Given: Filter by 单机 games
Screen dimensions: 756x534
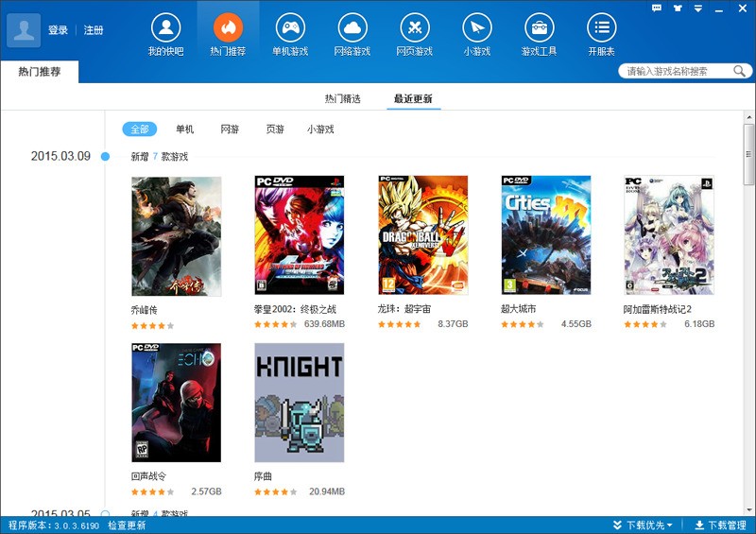Looking at the screenshot, I should click(x=184, y=129).
